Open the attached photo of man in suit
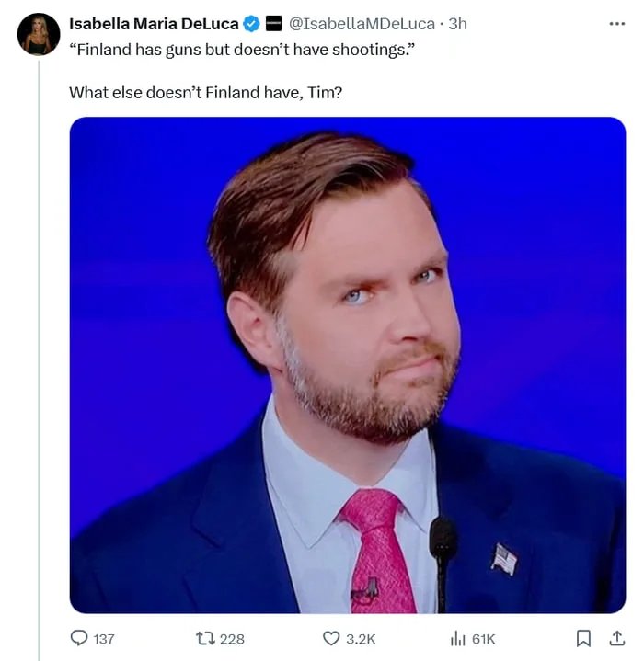 pyautogui.click(x=347, y=365)
